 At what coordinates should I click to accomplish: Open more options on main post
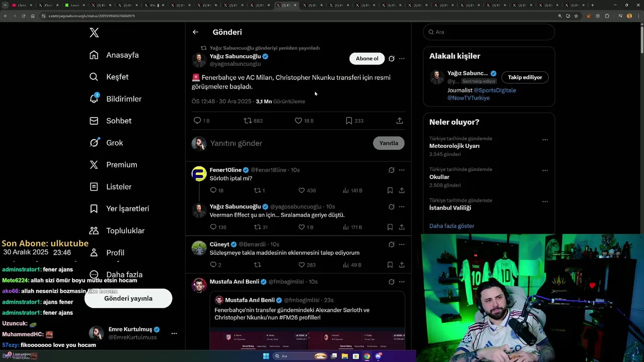[x=401, y=59]
